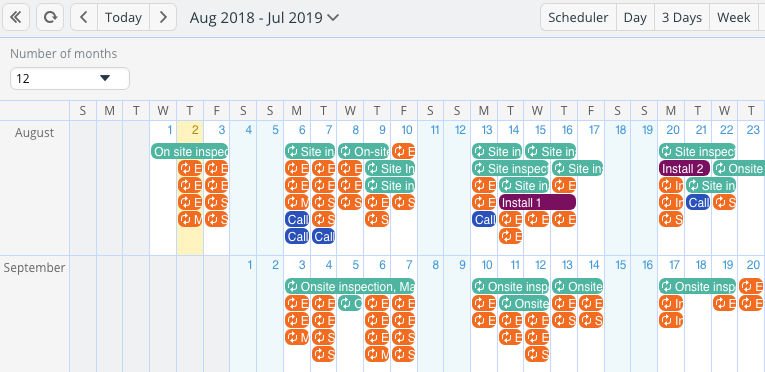Go to the next period arrow
Viewport: 765px width, 372px height.
tap(163, 18)
